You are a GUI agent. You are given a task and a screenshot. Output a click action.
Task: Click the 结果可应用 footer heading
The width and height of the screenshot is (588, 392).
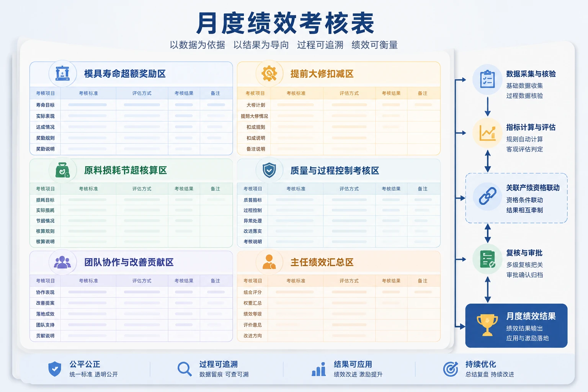(x=353, y=364)
